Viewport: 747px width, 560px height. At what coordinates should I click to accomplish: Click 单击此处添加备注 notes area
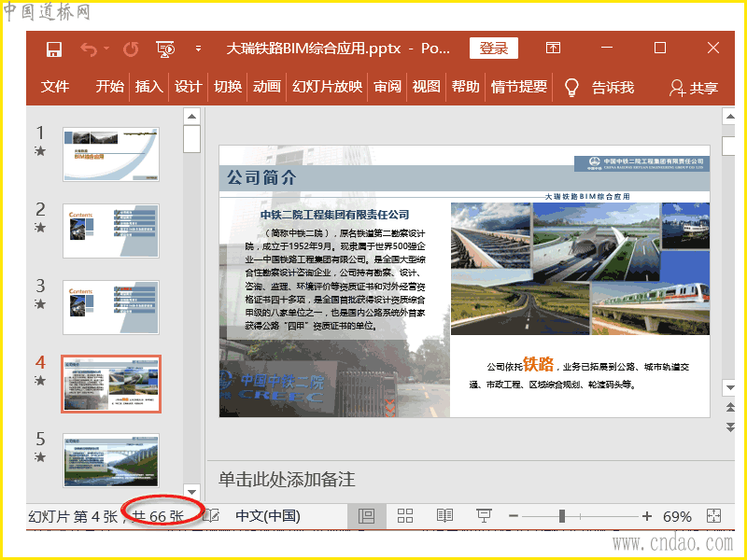pyautogui.click(x=287, y=480)
